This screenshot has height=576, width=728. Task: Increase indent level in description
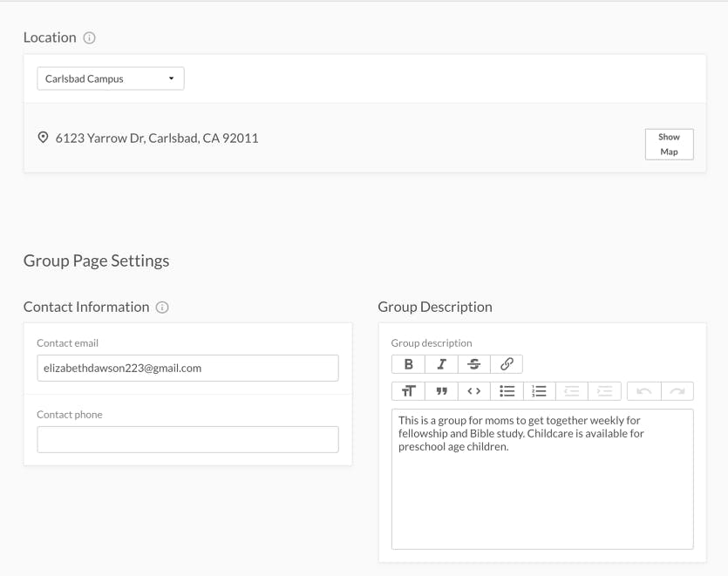click(x=604, y=391)
